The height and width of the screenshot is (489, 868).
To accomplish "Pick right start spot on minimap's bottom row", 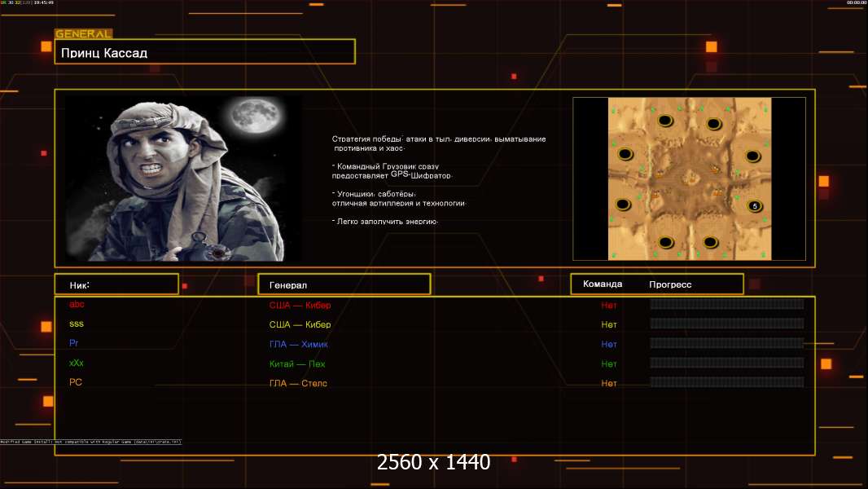I will pyautogui.click(x=714, y=242).
